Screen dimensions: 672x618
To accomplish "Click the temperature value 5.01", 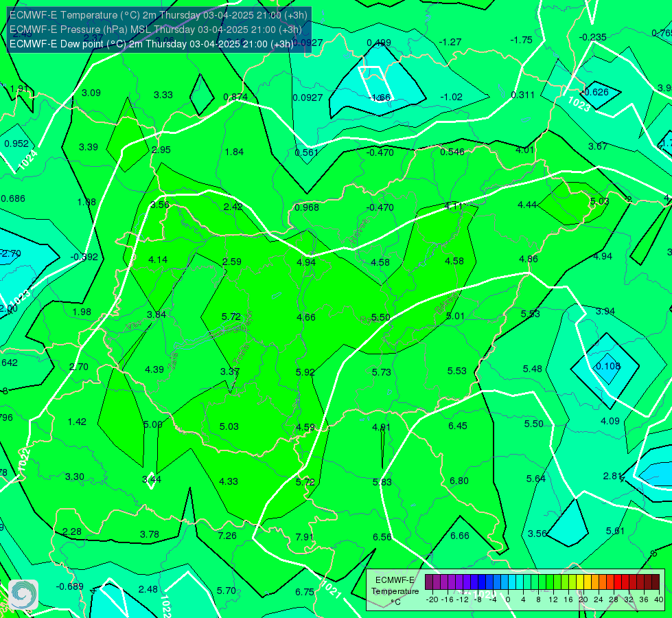I will (455, 316).
